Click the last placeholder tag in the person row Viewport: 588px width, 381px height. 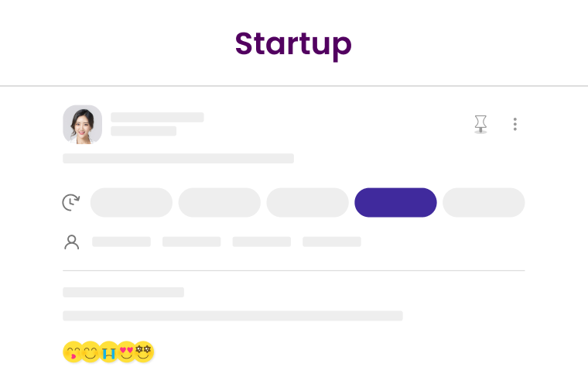332,242
